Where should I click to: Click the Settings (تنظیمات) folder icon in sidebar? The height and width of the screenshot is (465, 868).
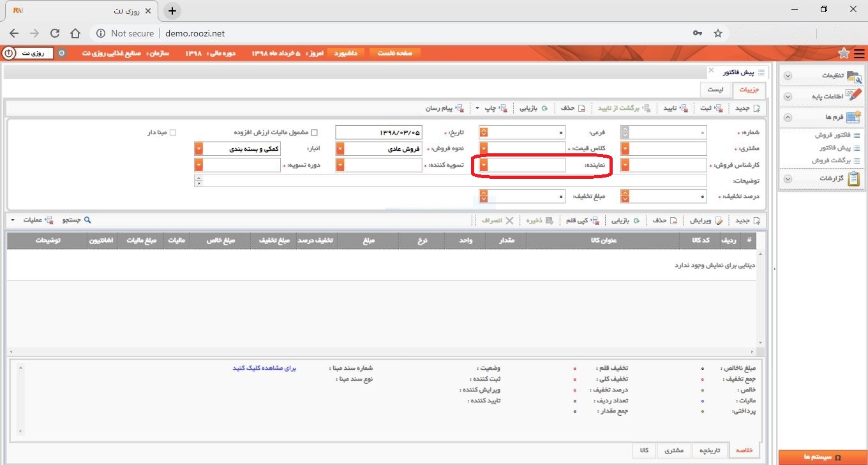(854, 75)
